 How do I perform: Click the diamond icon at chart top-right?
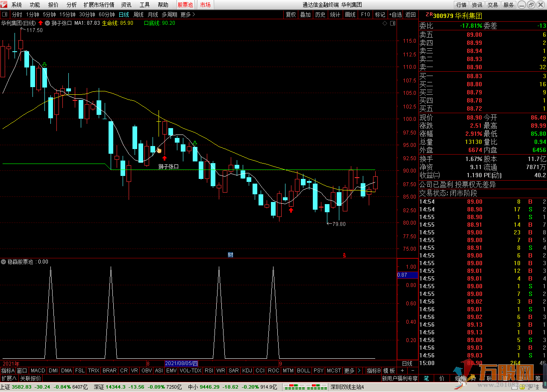[x=385, y=23]
